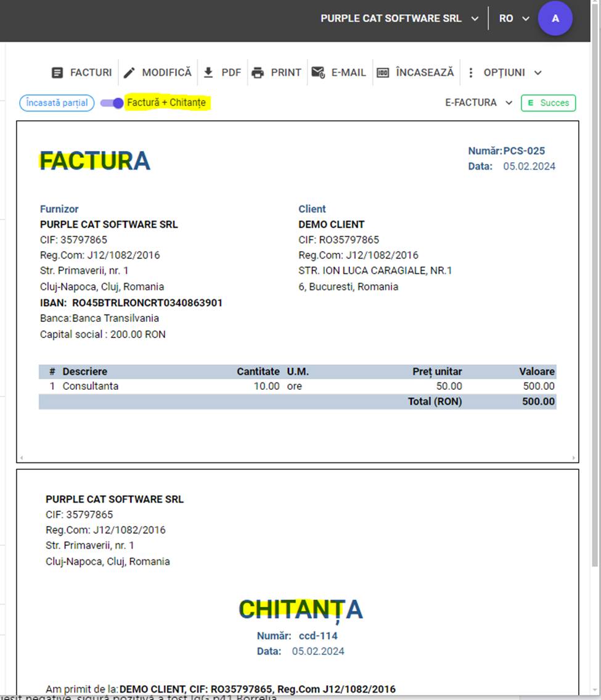This screenshot has height=700, width=601.
Task: Click the Cantitate column header
Action: point(258,371)
